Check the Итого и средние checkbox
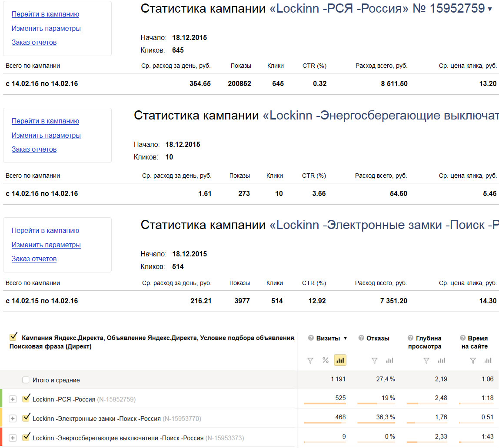 click(x=26, y=380)
